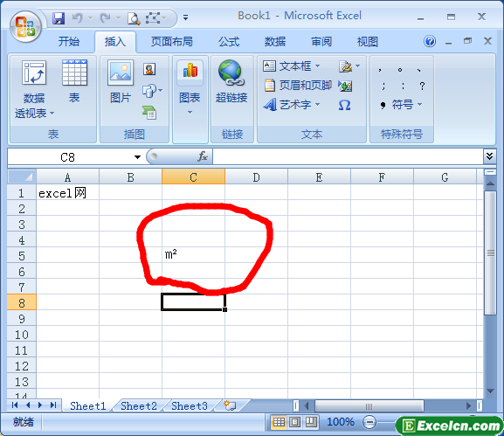
Task: Click the 页眉和页脚 button
Action: point(298,86)
